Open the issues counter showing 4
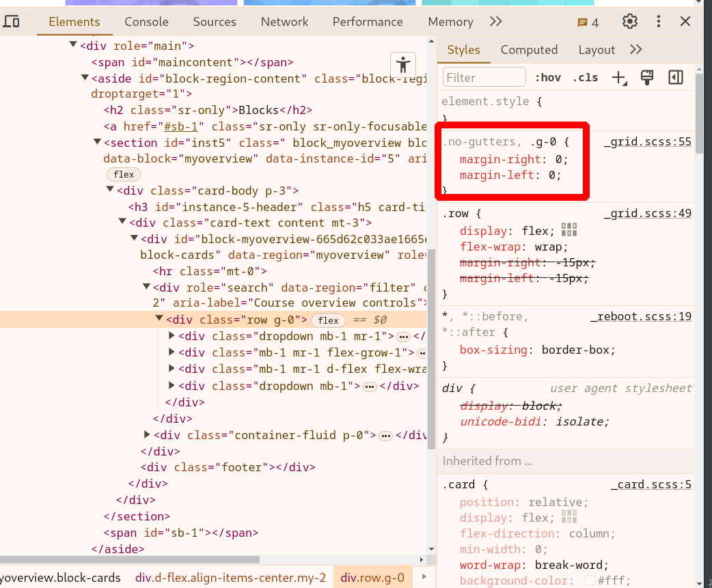 [588, 23]
